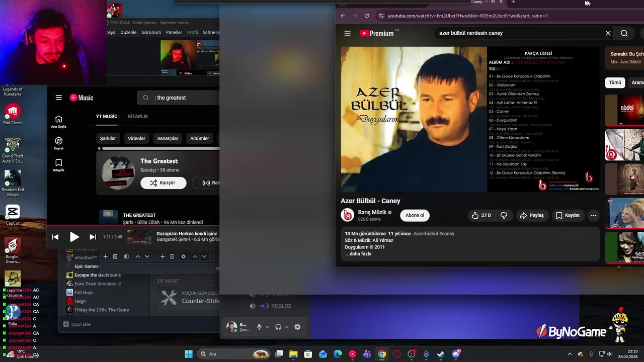Screen dimensions: 644x362
Task: Open File Explorer from the taskbar
Action: [293, 354]
